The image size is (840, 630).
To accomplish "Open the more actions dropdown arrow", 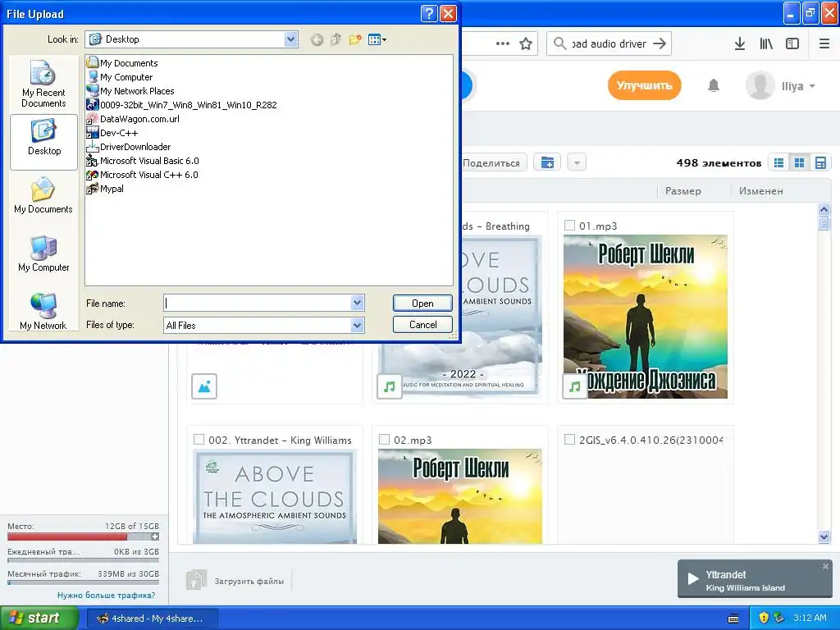I will 577,162.
